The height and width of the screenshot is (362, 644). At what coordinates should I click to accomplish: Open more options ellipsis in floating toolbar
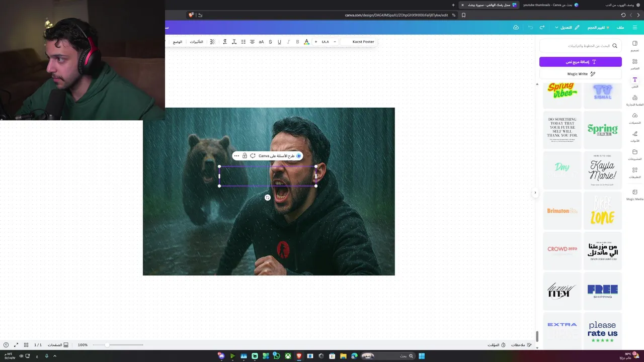[x=236, y=156]
